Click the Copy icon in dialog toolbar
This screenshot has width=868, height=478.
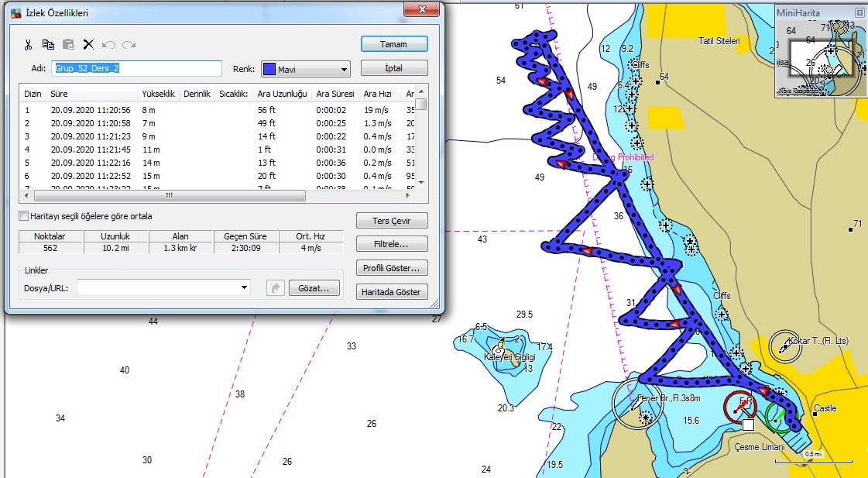pyautogui.click(x=48, y=45)
